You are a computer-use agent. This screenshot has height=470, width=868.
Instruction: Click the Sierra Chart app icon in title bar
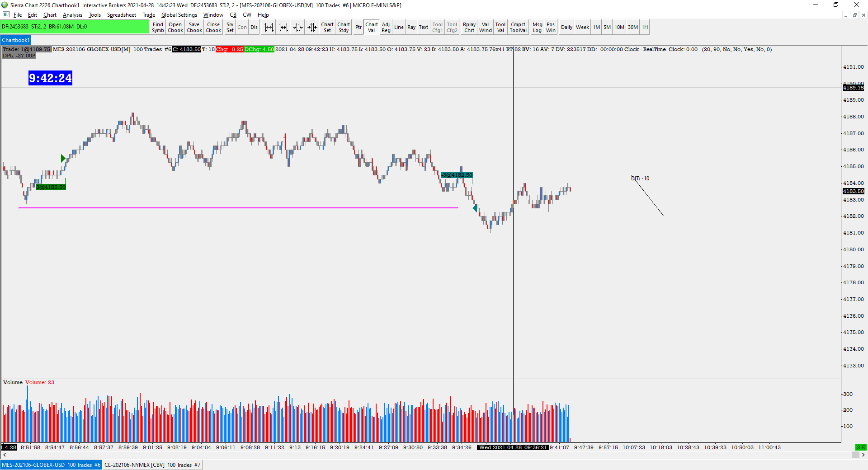[x=5, y=5]
